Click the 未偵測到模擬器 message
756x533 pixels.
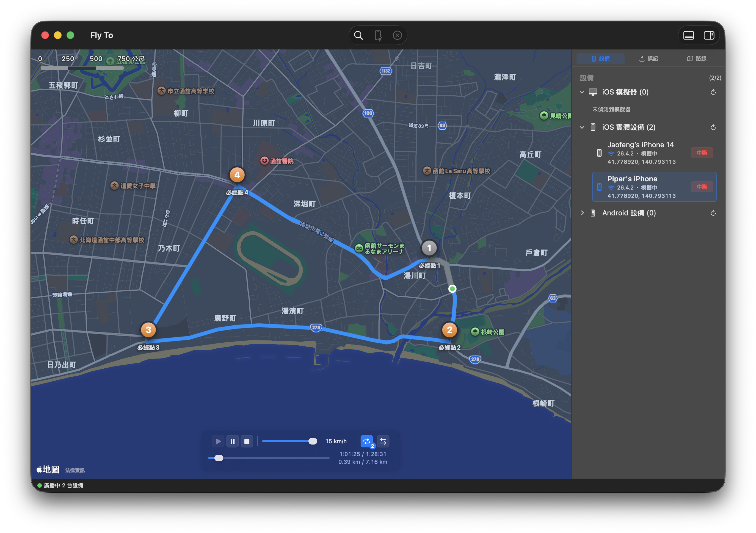coord(611,109)
